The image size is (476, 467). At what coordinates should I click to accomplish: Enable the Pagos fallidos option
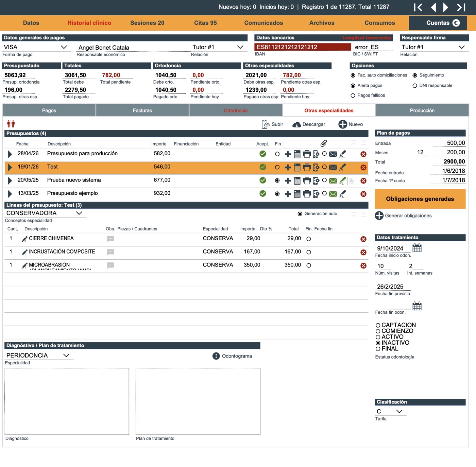353,96
